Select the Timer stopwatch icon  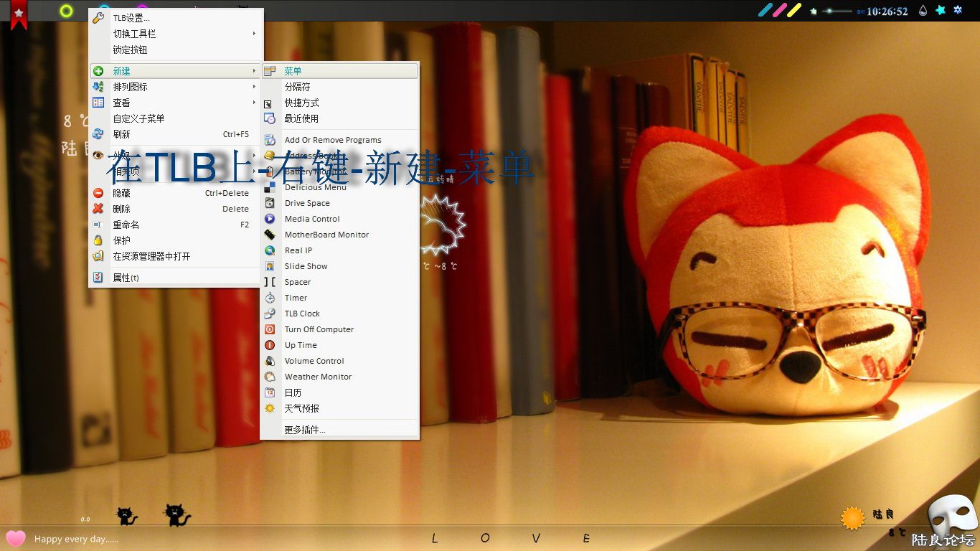270,298
